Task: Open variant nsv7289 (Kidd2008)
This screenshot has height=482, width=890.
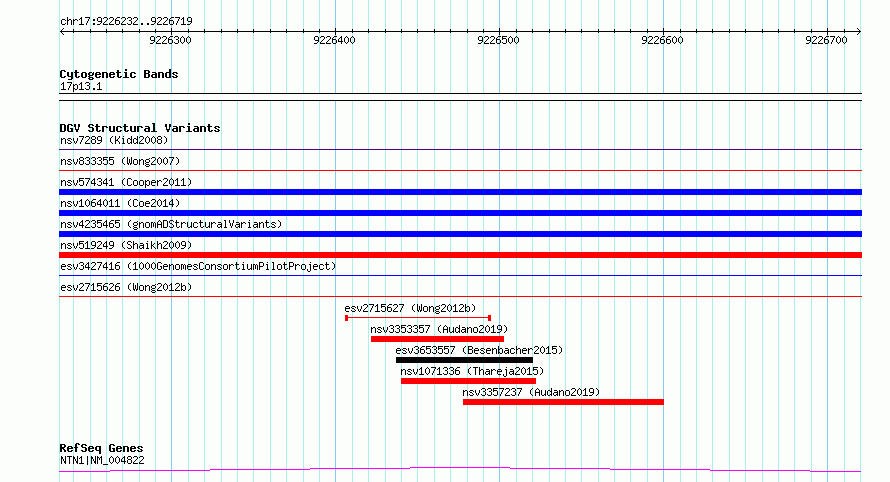Action: pyautogui.click(x=114, y=140)
